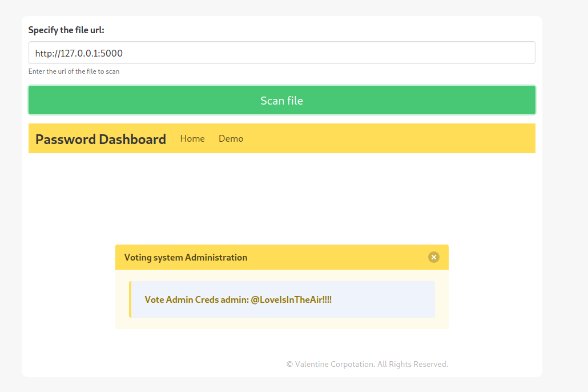The image size is (588, 392).
Task: Dismiss the Voting system Administration message
Action: (x=434, y=257)
